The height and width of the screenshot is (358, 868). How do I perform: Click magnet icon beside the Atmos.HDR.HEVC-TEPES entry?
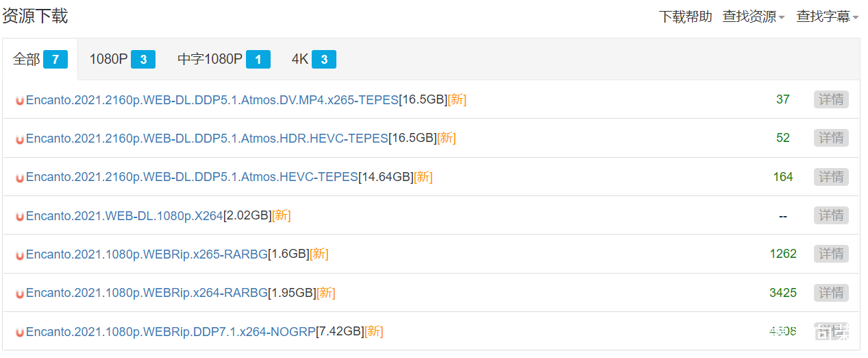(x=20, y=139)
